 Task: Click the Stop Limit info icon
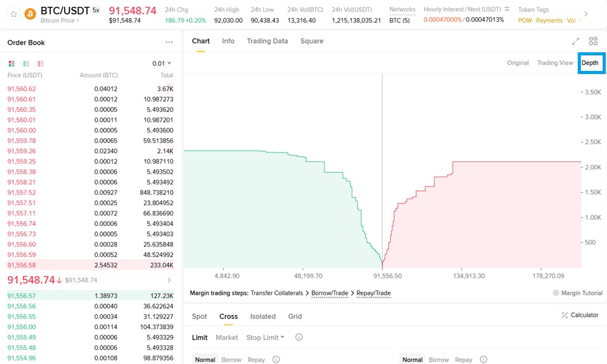coord(299,337)
